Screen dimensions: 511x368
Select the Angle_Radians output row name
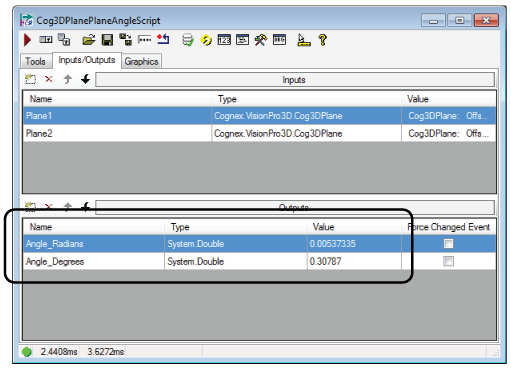click(x=94, y=244)
